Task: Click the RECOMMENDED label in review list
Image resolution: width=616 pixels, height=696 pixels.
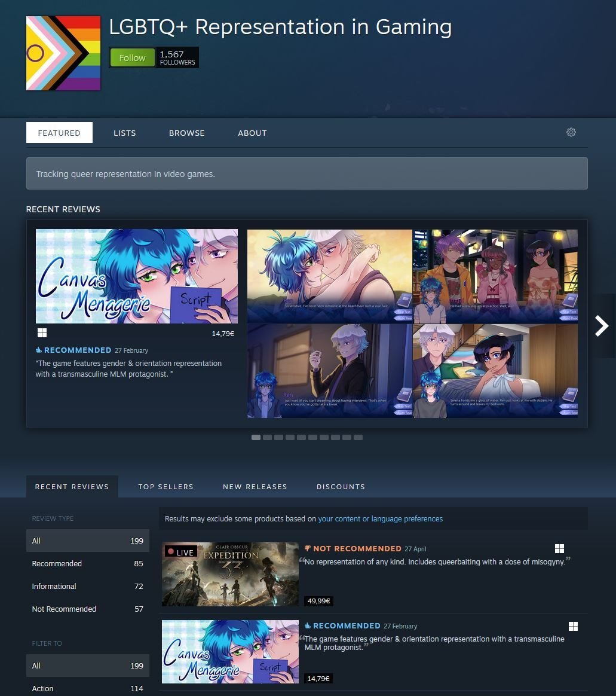Action: pos(347,626)
